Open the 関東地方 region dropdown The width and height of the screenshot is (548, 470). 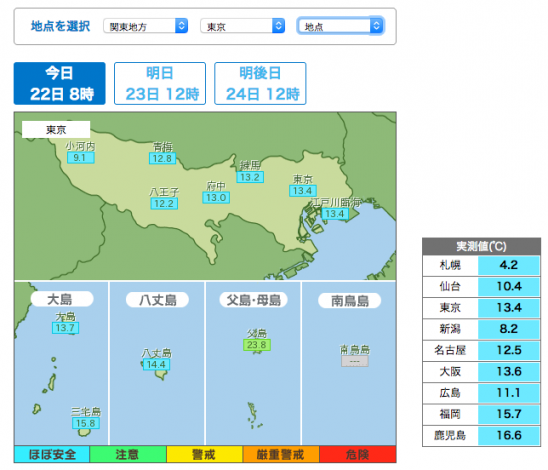point(145,26)
